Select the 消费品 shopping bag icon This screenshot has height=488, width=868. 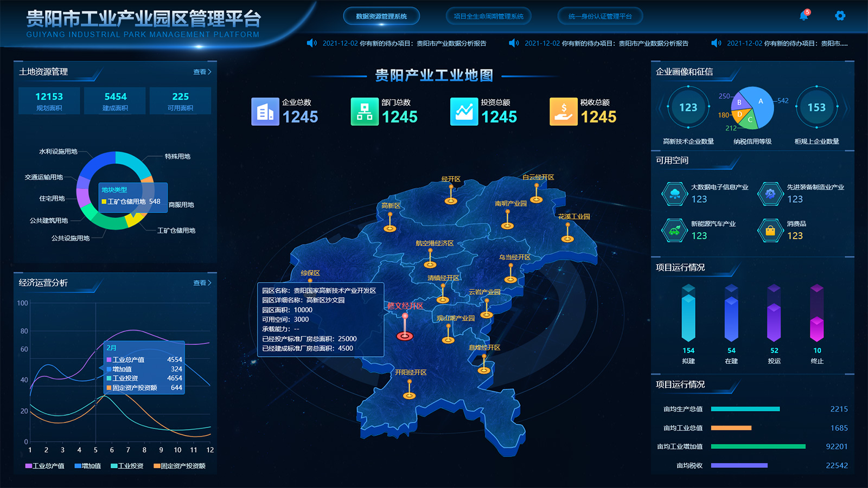(770, 230)
